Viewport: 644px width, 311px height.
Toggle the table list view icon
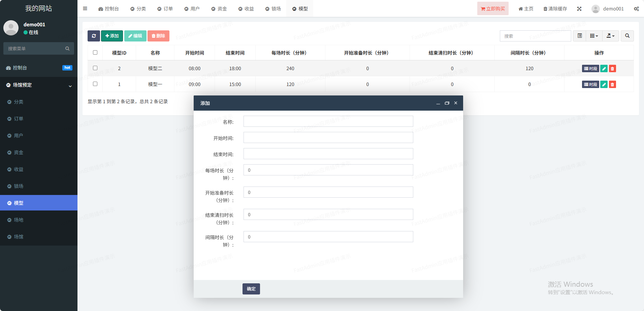[580, 36]
